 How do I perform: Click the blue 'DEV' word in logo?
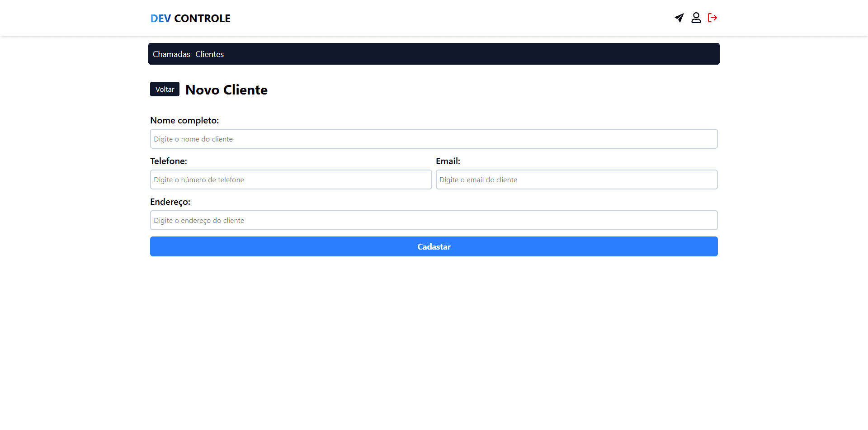(x=160, y=19)
